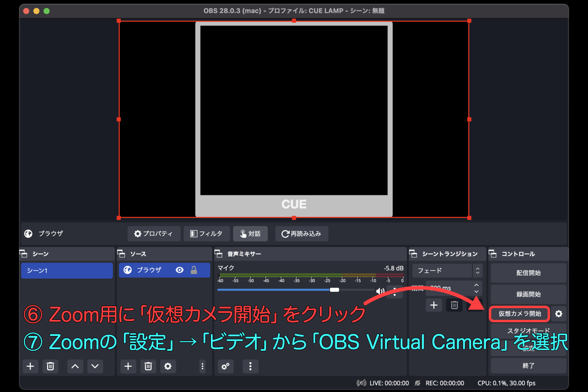Open the フェード transition dropdown
The width and height of the screenshot is (588, 392).
pos(447,270)
